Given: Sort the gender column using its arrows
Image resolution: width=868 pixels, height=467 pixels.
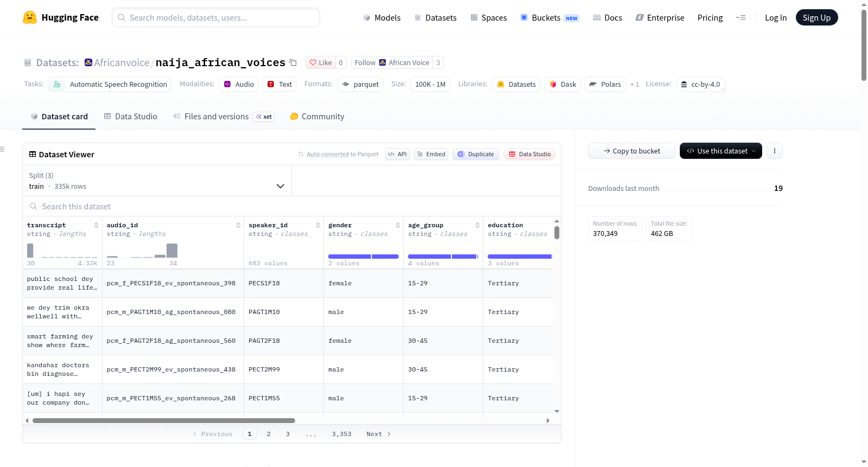Looking at the screenshot, I should pos(398,225).
